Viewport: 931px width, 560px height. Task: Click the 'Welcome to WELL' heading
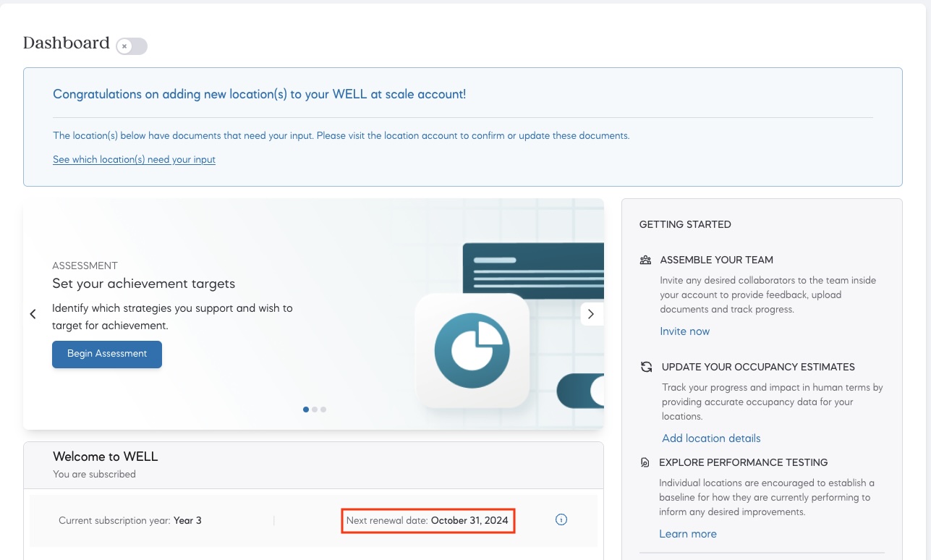pyautogui.click(x=106, y=457)
